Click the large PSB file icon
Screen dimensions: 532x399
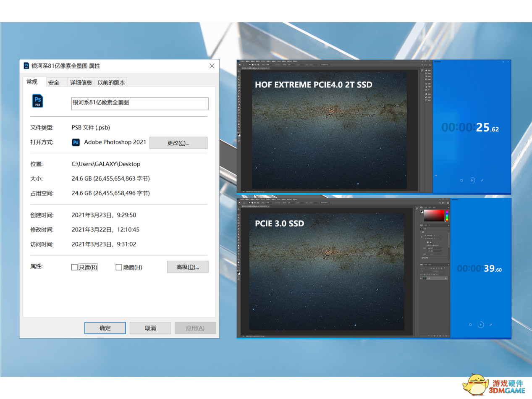[38, 101]
